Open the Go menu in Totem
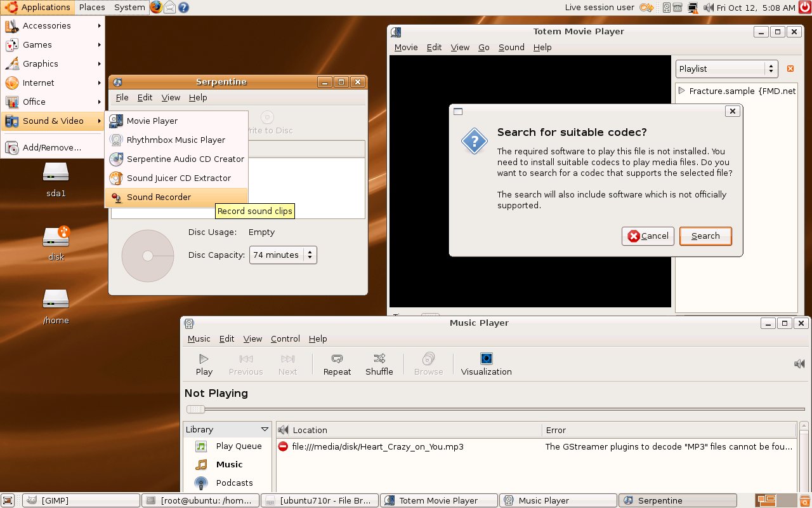This screenshot has height=508, width=812. (484, 47)
